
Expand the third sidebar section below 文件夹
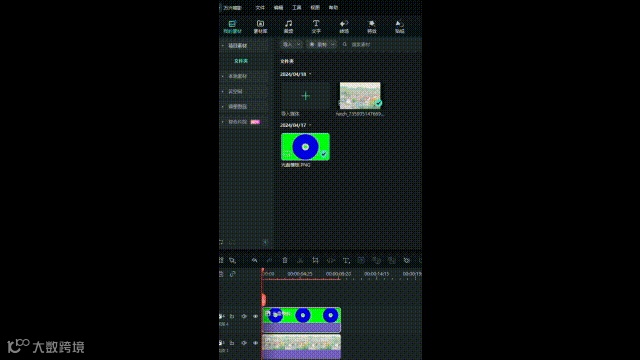tap(223, 76)
